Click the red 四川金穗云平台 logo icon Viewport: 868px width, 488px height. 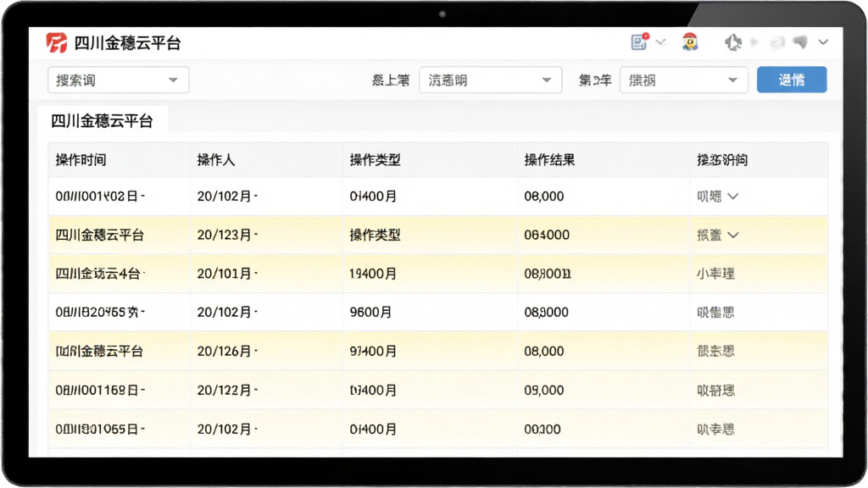(x=57, y=42)
